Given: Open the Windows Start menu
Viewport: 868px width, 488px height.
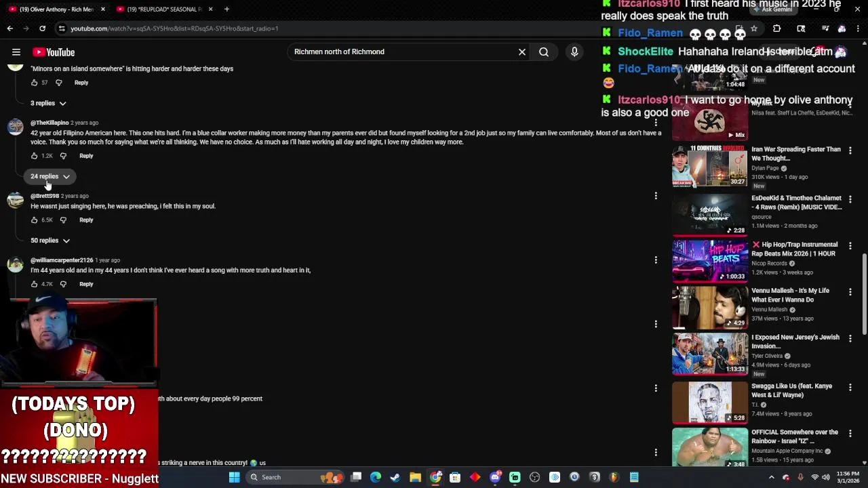Looking at the screenshot, I should 234,477.
